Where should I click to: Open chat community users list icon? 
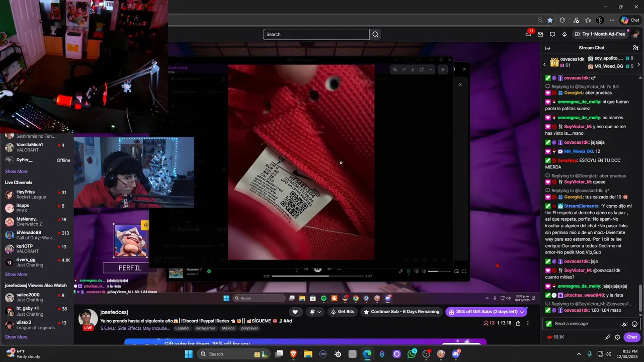[x=635, y=48]
